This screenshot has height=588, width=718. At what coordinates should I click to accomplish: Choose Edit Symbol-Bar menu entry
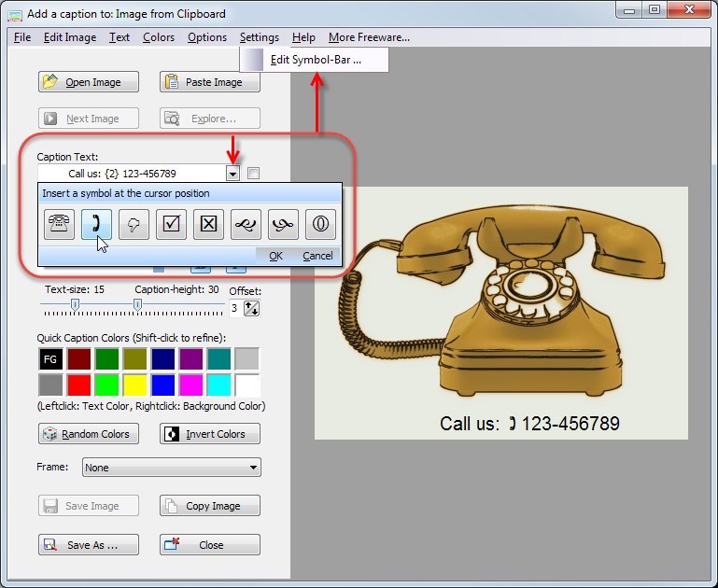(x=315, y=60)
